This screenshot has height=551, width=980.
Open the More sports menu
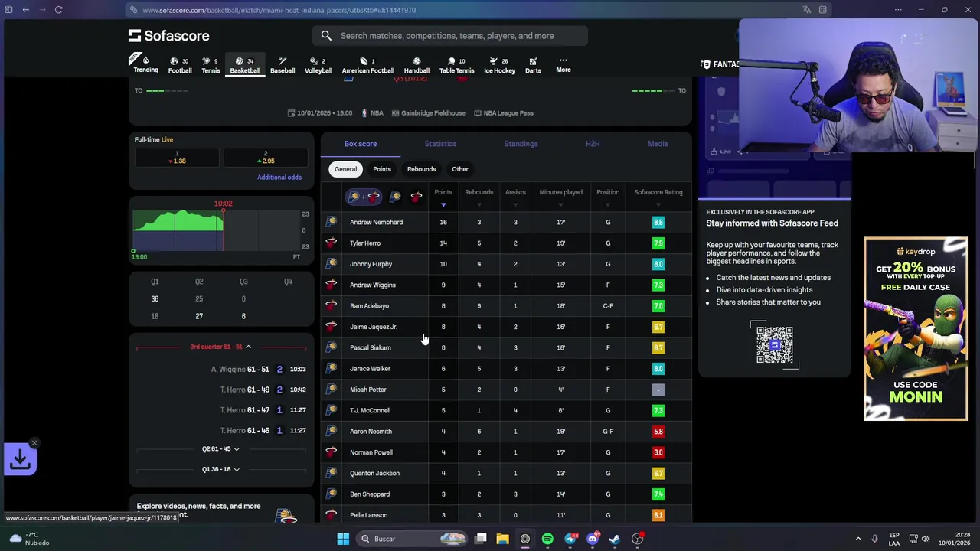[x=563, y=64]
